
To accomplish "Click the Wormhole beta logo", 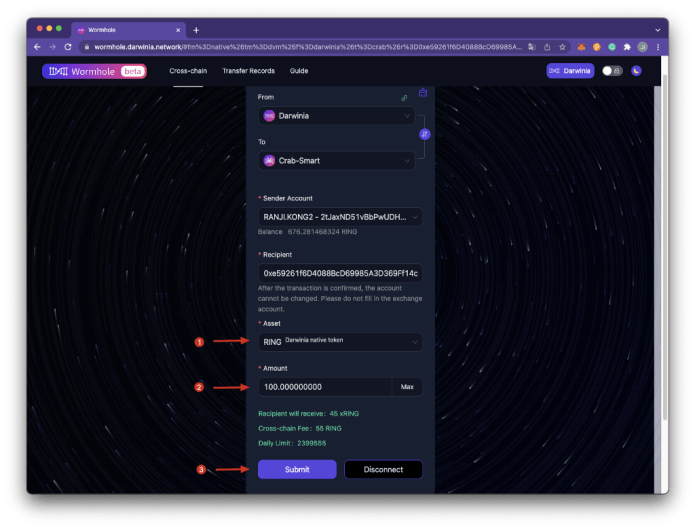I will 94,71.
